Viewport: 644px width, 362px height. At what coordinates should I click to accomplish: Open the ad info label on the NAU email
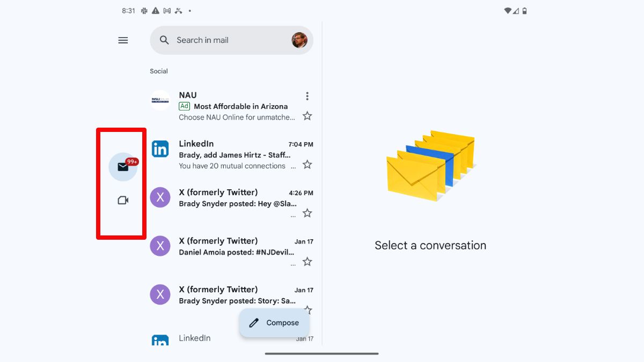coord(184,106)
